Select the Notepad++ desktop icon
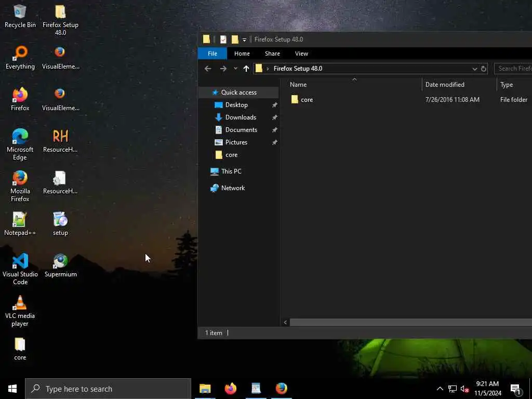The image size is (532, 399). click(x=20, y=224)
